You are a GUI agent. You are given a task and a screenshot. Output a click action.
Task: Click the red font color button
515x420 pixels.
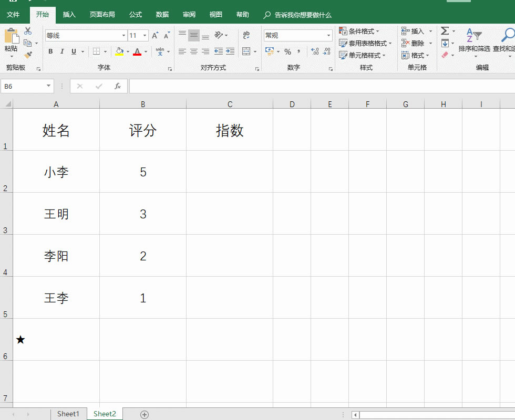(x=137, y=51)
